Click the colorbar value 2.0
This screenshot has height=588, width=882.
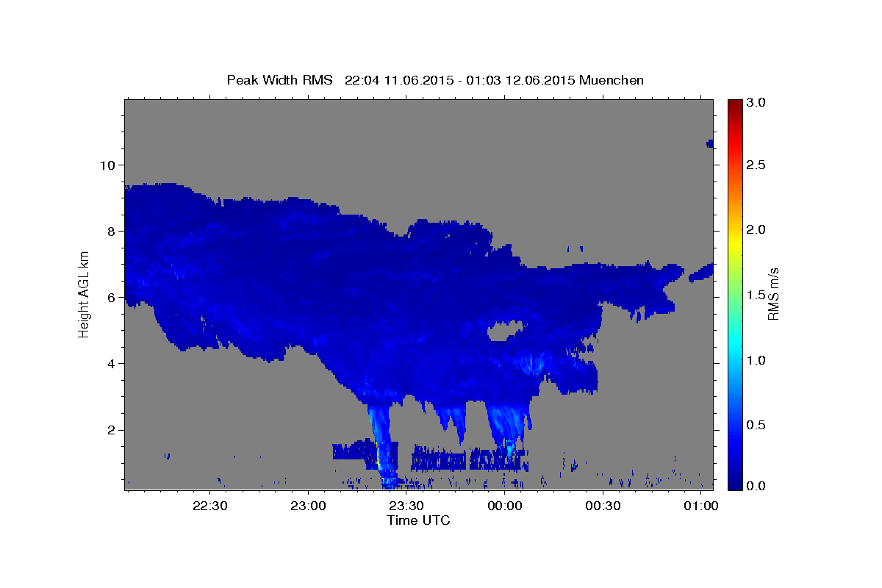[756, 230]
